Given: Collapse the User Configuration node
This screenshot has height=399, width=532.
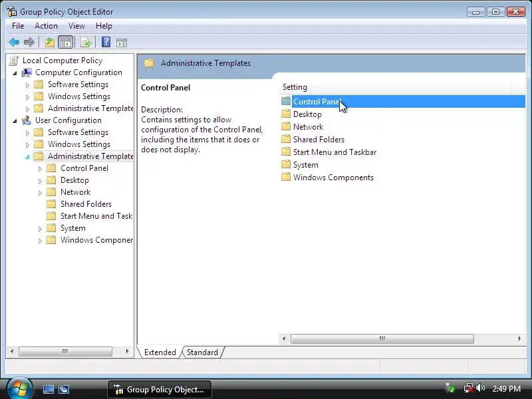Looking at the screenshot, I should tap(15, 121).
